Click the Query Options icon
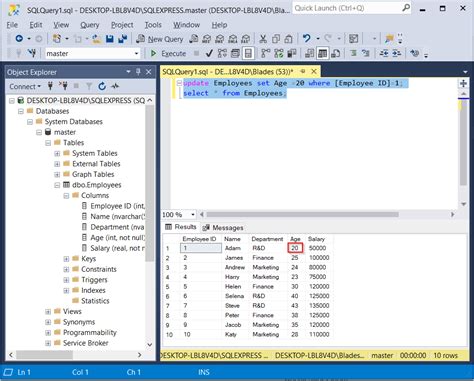Screen dimensions: 474x381 (x=235, y=53)
